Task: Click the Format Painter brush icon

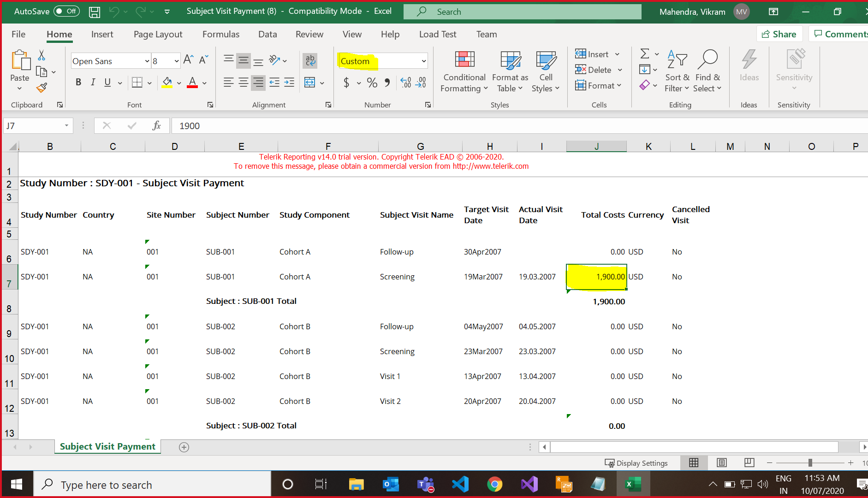Action: point(42,88)
